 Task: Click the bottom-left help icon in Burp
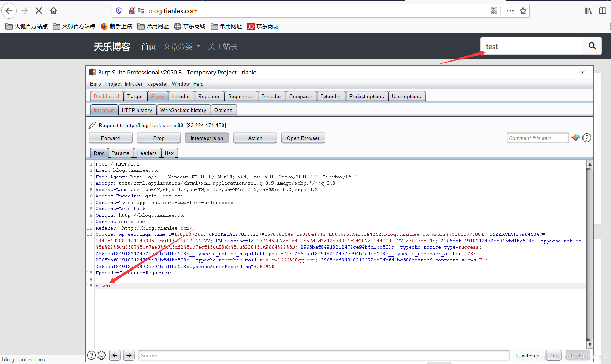91,355
